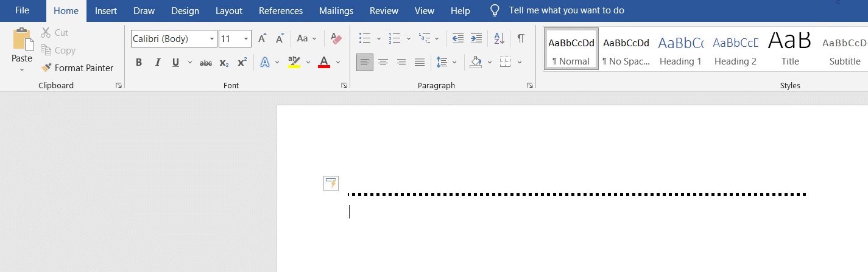Open the AutoCorrect Options lightning button
This screenshot has height=272, width=868.
[331, 183]
